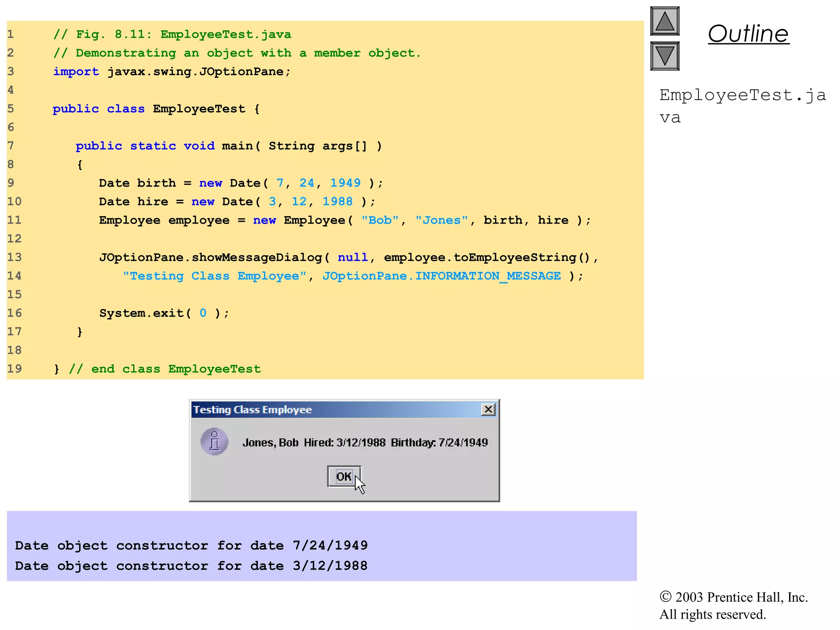Click the 'Employee employee = new Employee' line
Screen dimensions: 840x630
coord(345,220)
